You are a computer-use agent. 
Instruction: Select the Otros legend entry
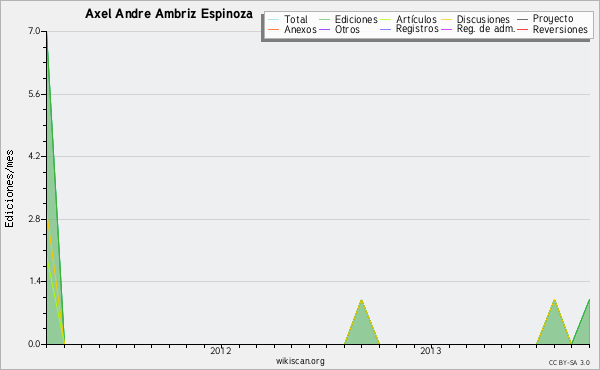click(x=339, y=29)
